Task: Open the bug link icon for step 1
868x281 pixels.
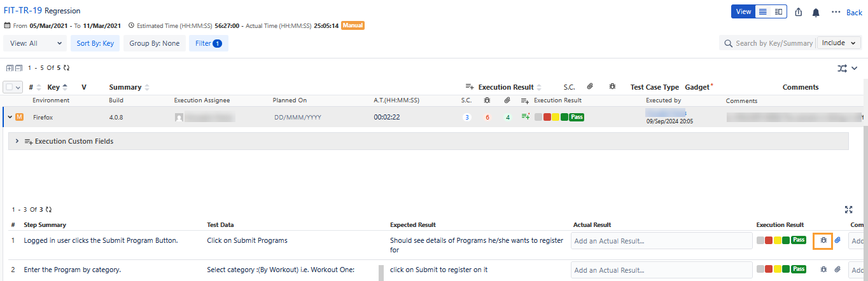Action: 823,240
